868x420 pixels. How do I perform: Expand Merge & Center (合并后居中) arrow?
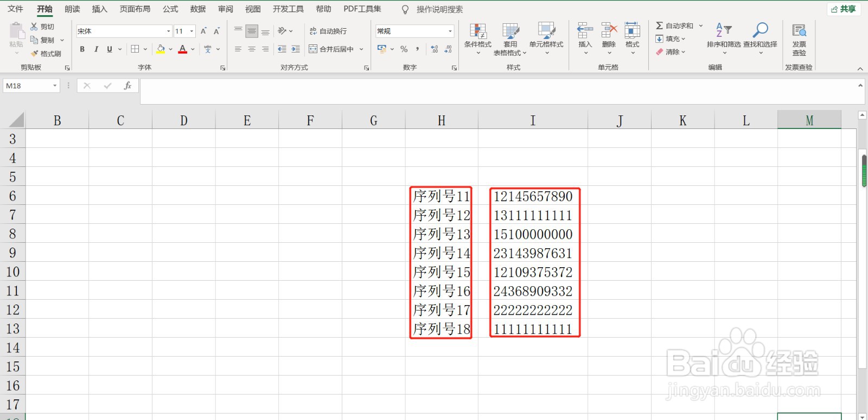tap(361, 49)
